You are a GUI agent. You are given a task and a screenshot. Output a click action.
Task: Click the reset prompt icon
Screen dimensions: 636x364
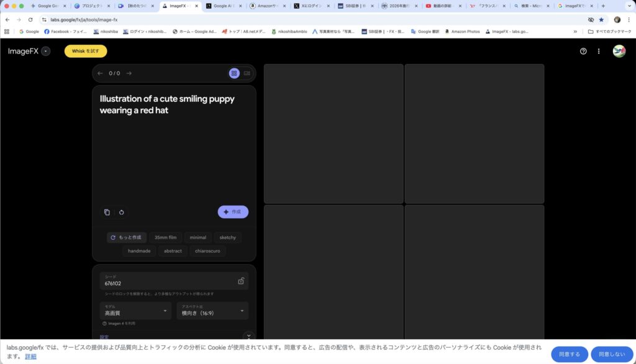pyautogui.click(x=122, y=212)
